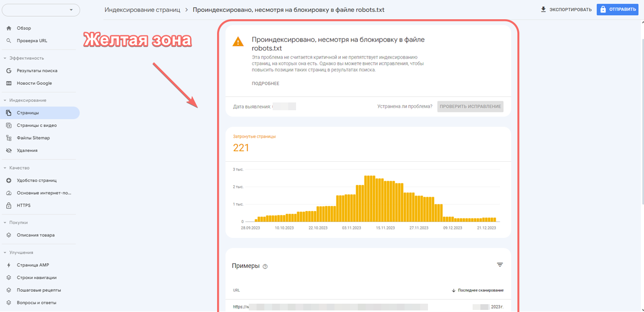Open the filter icon in Примеры
The height and width of the screenshot is (312, 644).
coord(500,265)
